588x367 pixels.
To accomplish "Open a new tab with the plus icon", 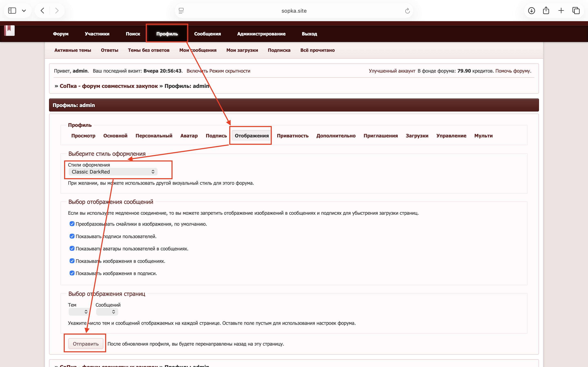I will (x=561, y=11).
